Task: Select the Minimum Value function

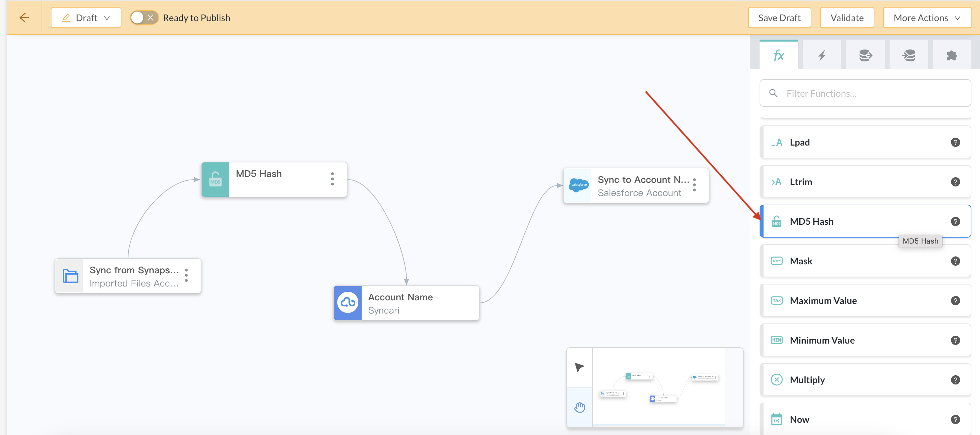Action: click(x=865, y=340)
